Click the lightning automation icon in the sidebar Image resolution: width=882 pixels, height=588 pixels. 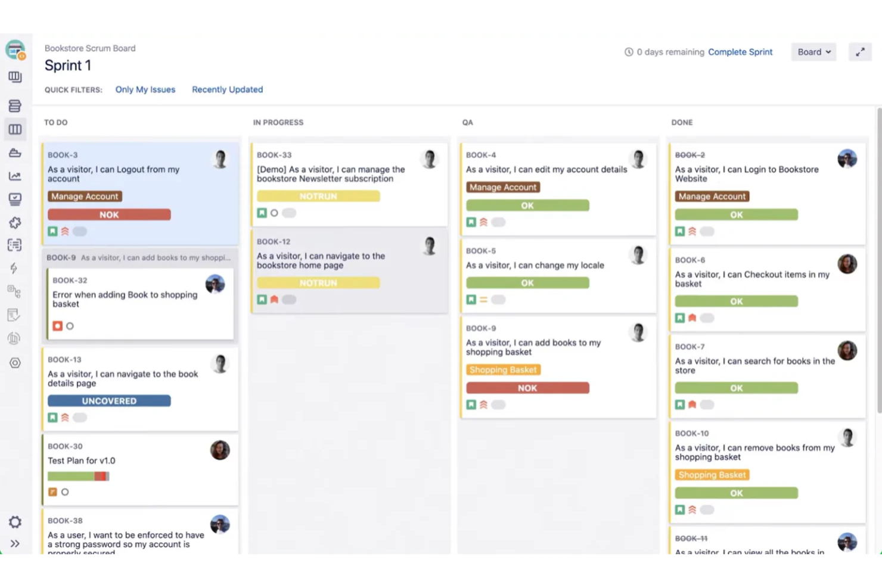pos(15,268)
